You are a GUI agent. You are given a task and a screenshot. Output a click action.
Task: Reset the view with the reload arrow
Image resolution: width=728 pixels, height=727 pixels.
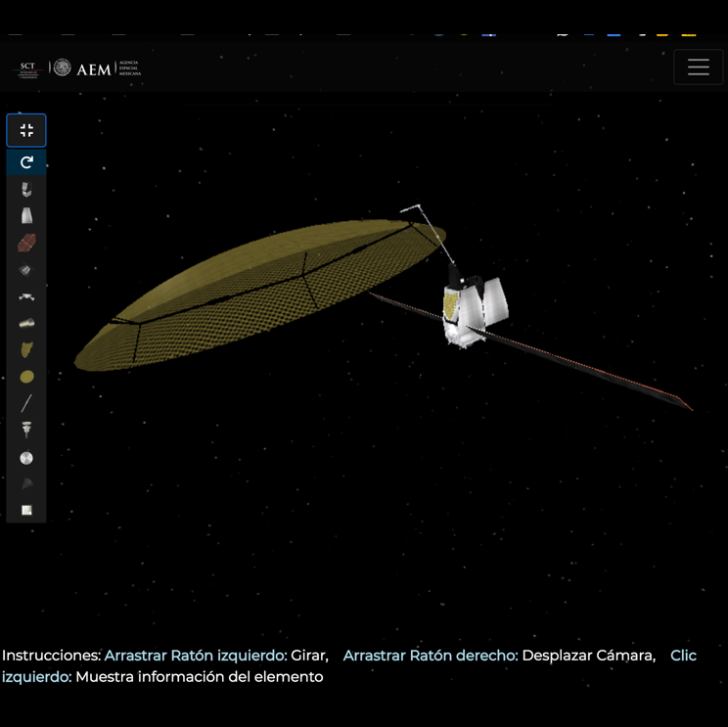click(26, 162)
